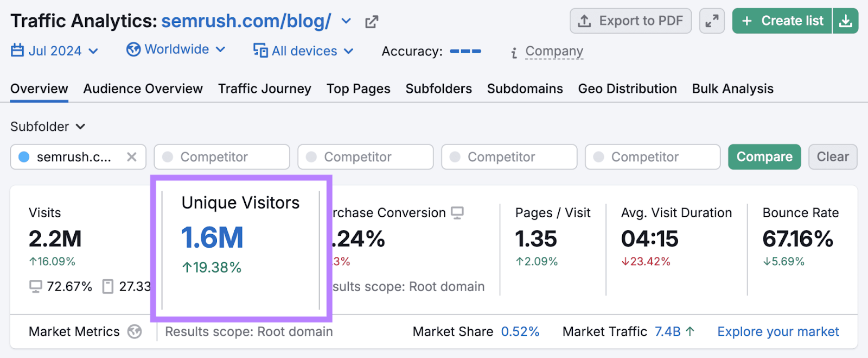The width and height of the screenshot is (868, 358).
Task: Click the mobile icon beside 27.33
Action: (108, 286)
